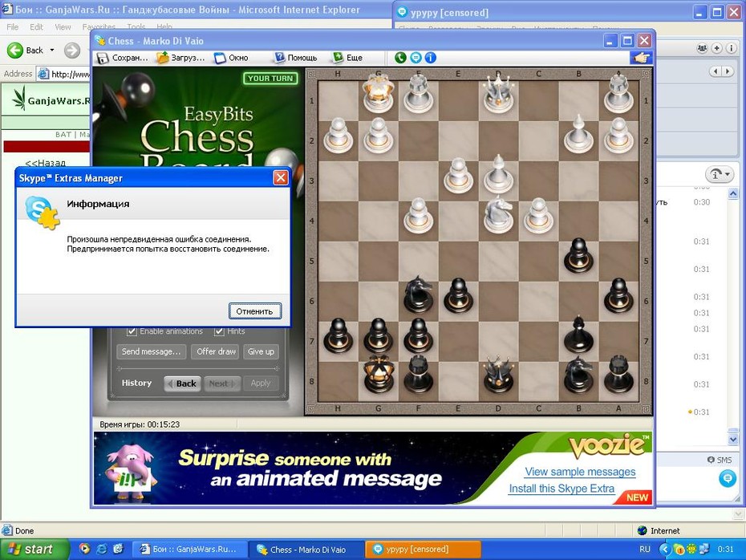Open the Помощь help menu
746x560 pixels.
coord(295,58)
